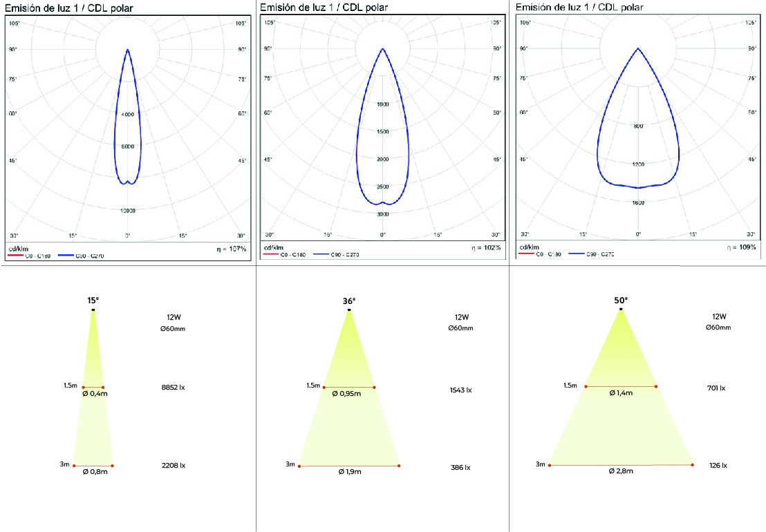Click right orange endpoint of Ø 1,9m line
The width and height of the screenshot is (766, 532).
(400, 466)
